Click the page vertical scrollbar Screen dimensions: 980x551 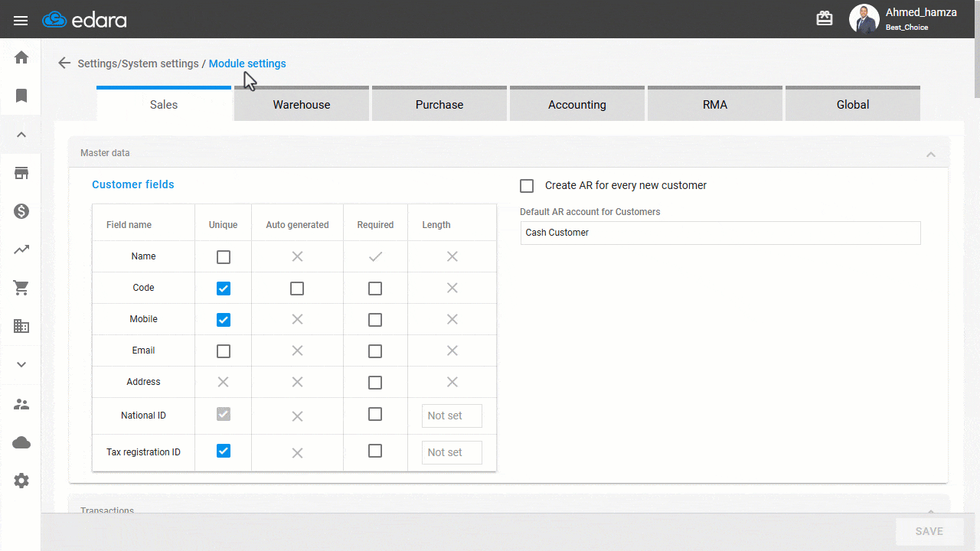(x=977, y=50)
